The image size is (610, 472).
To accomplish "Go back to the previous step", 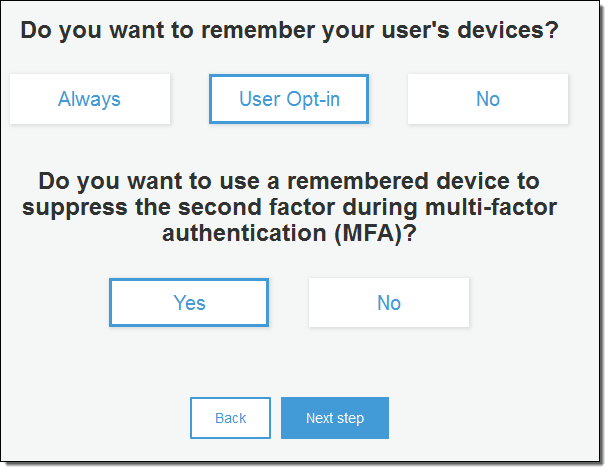I will [230, 418].
